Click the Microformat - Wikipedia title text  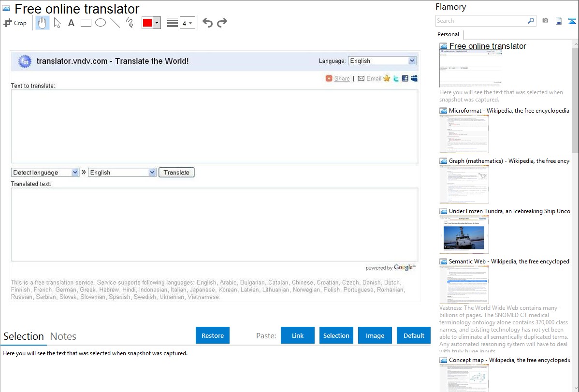point(509,111)
